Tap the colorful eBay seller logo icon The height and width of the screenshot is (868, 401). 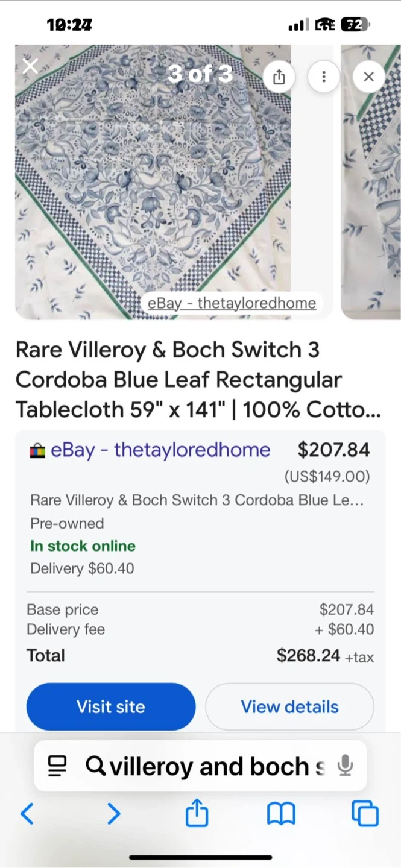coord(37,451)
